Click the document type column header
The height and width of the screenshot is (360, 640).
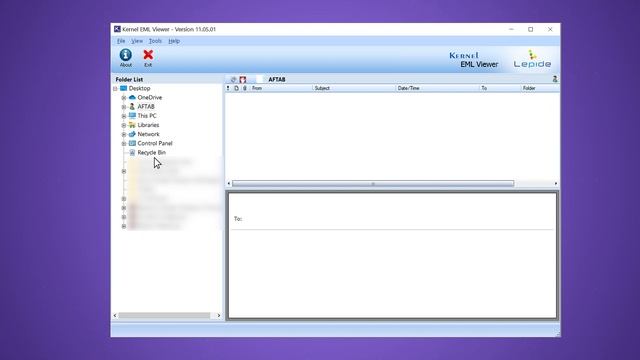[236, 88]
